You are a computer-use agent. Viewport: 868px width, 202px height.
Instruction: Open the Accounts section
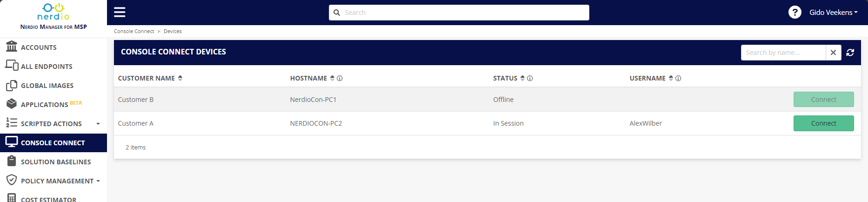click(39, 47)
